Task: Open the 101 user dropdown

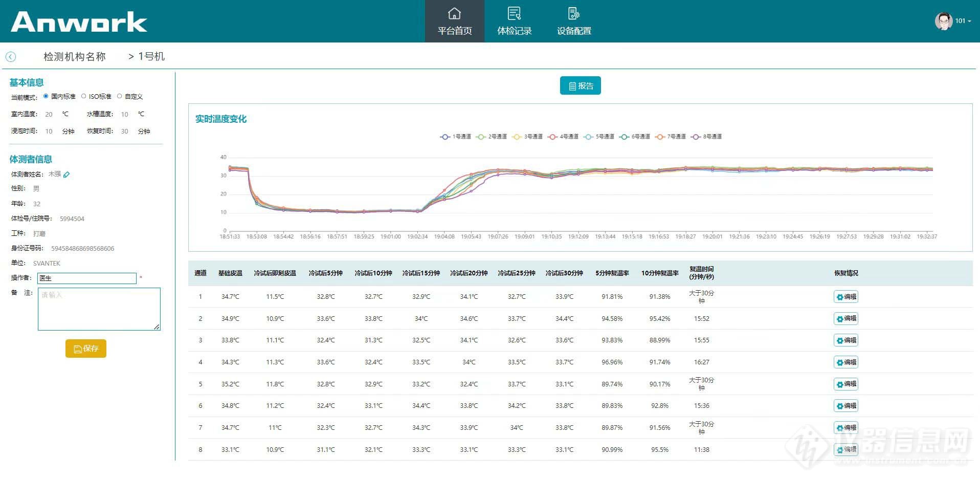Action: click(963, 21)
